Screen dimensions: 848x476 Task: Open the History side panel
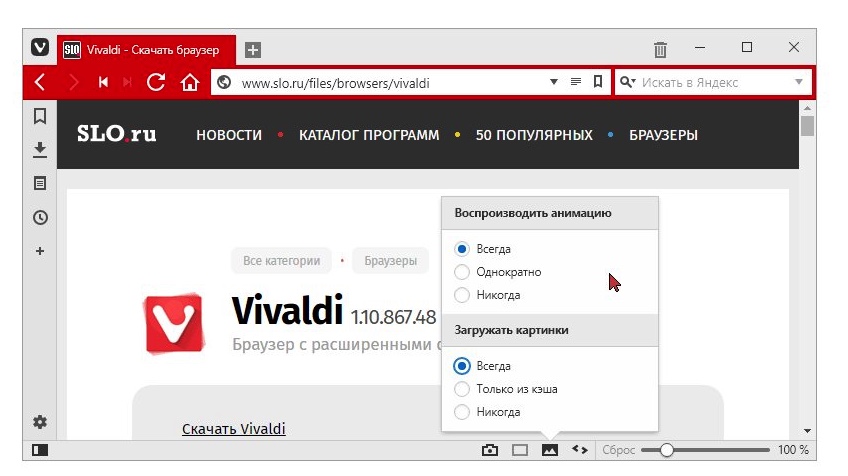(x=40, y=217)
